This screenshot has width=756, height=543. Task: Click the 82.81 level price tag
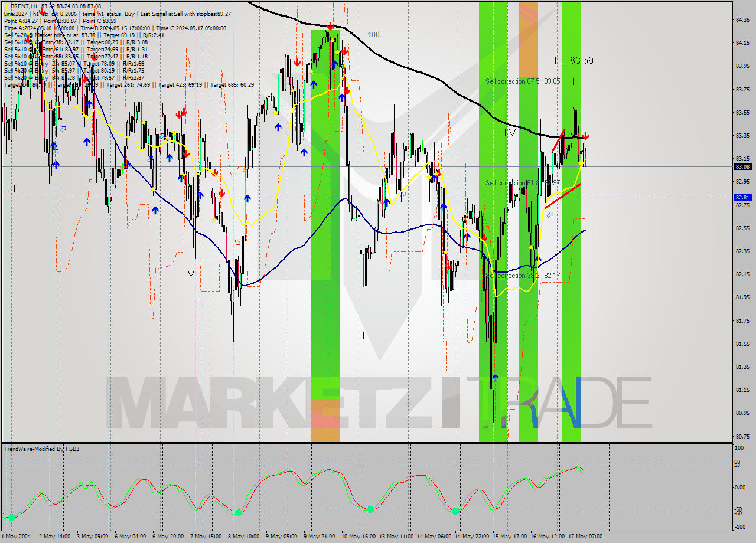pos(742,197)
